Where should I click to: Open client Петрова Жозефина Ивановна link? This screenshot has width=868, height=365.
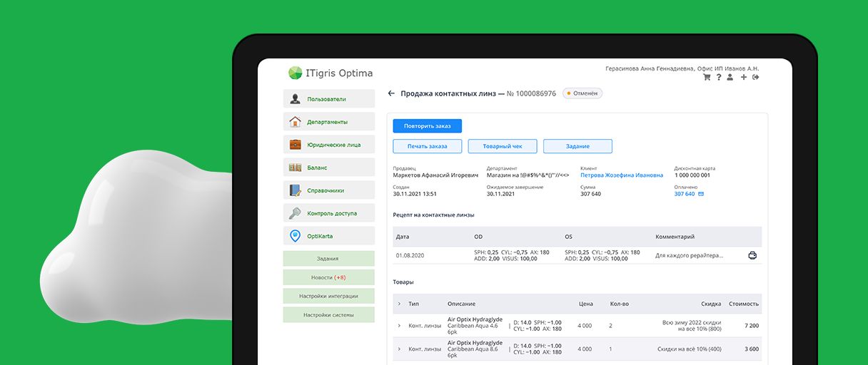(622, 175)
